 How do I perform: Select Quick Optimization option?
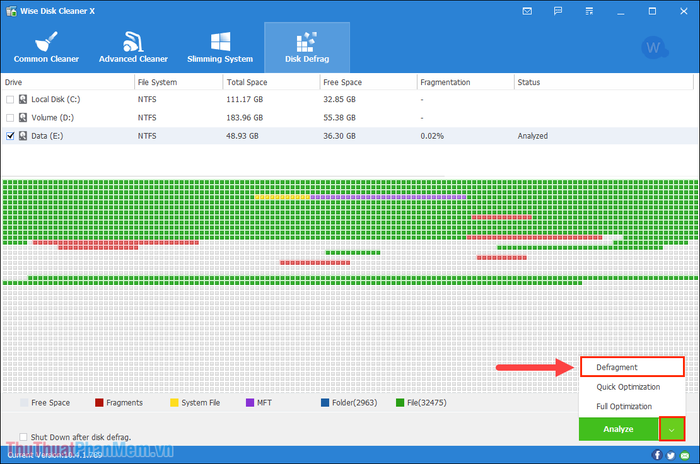tap(628, 387)
